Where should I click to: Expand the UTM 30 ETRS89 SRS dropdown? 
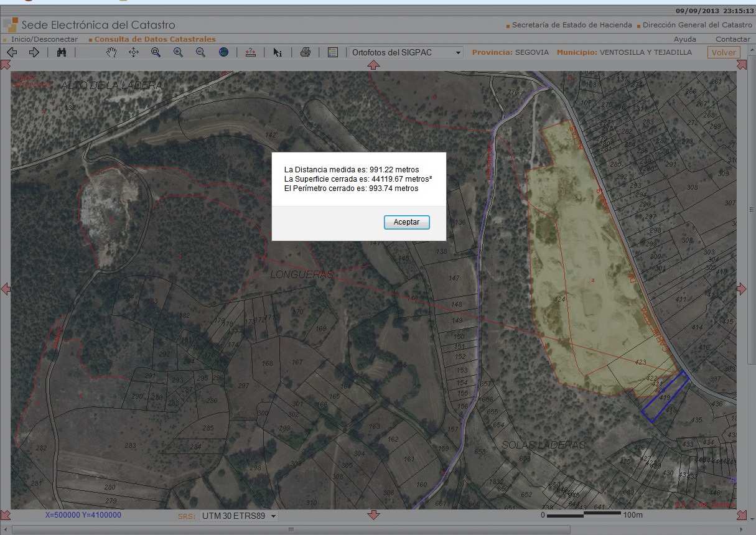(239, 516)
